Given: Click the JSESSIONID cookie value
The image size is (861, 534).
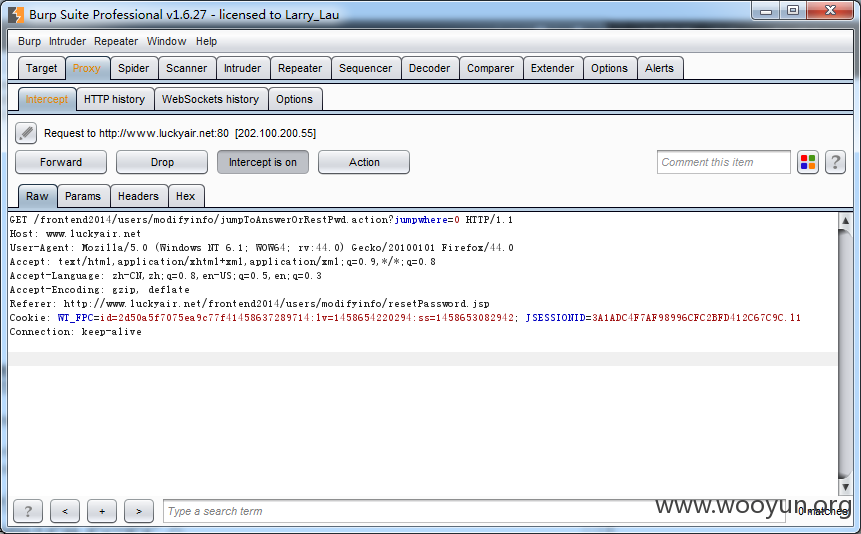Looking at the screenshot, I should [696, 318].
